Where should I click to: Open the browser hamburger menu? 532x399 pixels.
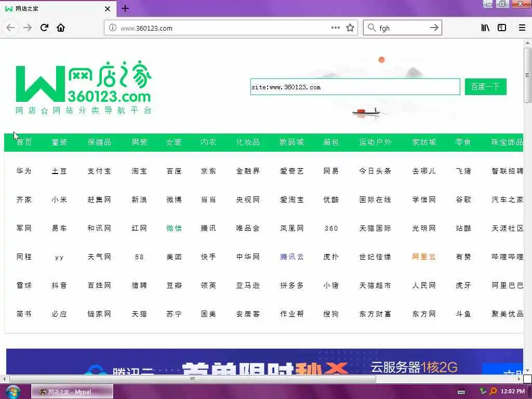(x=522, y=28)
